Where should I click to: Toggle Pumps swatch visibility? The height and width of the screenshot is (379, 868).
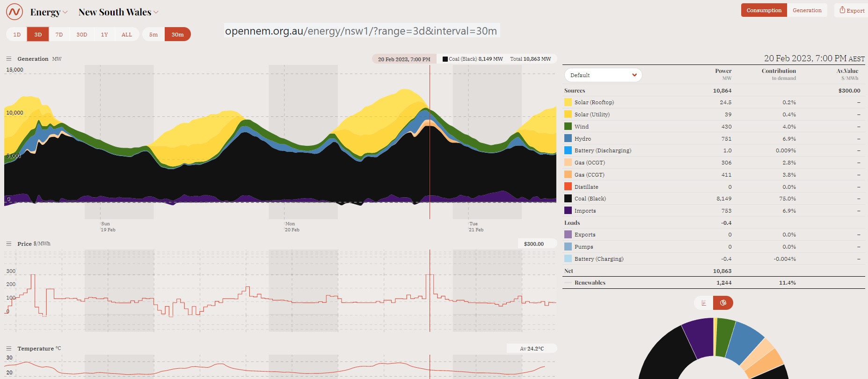pos(568,247)
